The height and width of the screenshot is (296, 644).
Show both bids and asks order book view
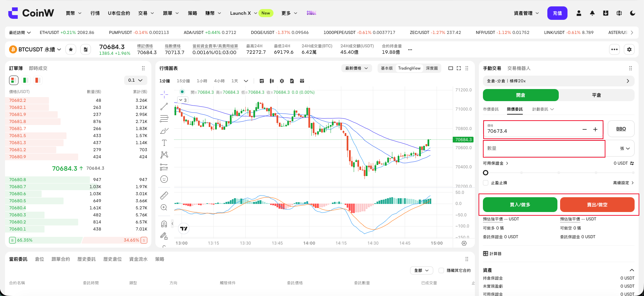(x=13, y=80)
